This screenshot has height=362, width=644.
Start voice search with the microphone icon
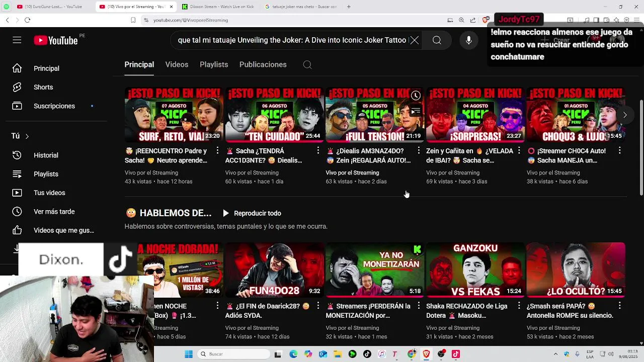pyautogui.click(x=468, y=40)
